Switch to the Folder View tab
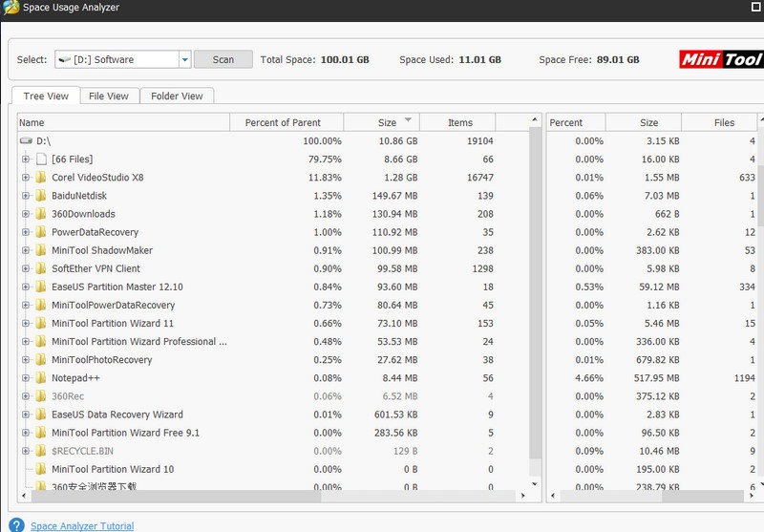The image size is (764, 532). click(x=177, y=96)
